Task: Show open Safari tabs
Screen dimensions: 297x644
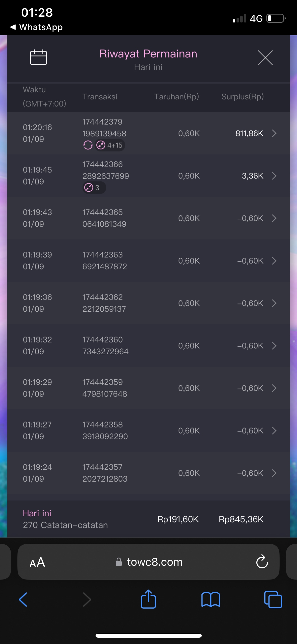Action: coord(273,600)
